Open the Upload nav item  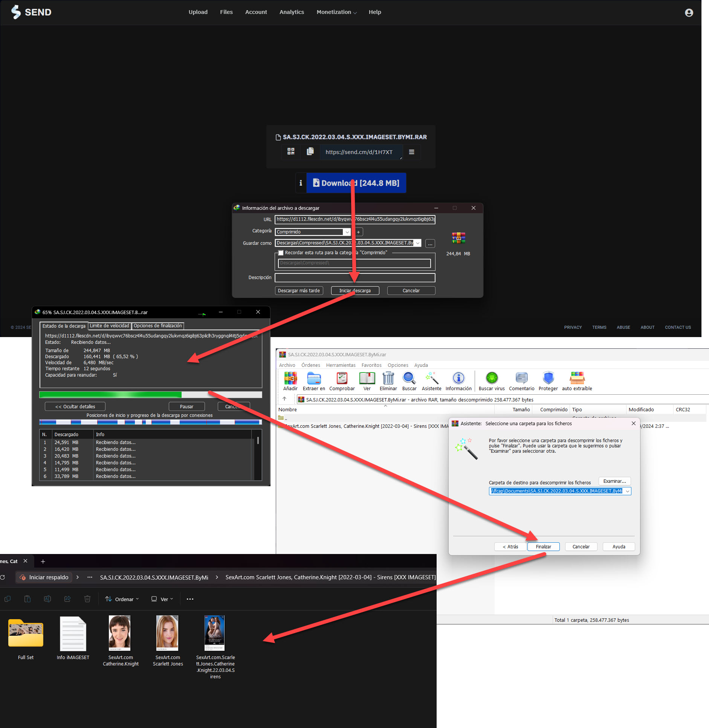point(198,12)
